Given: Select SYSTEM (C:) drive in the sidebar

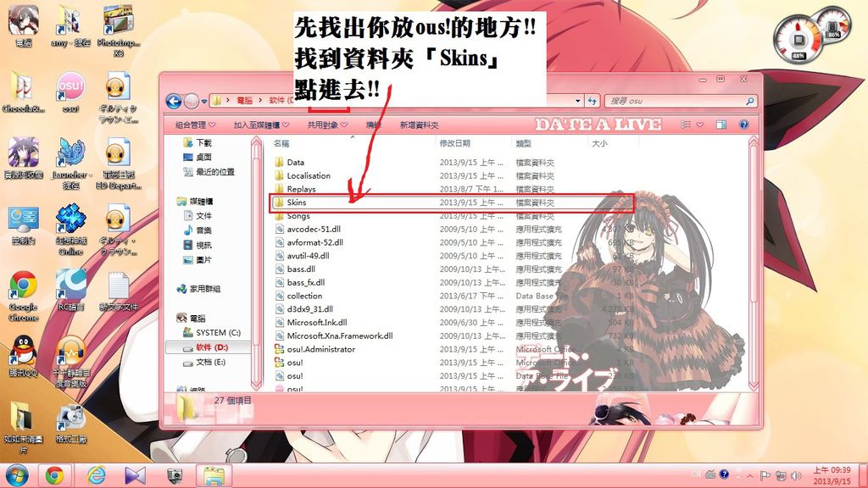Looking at the screenshot, I should pyautogui.click(x=211, y=332).
